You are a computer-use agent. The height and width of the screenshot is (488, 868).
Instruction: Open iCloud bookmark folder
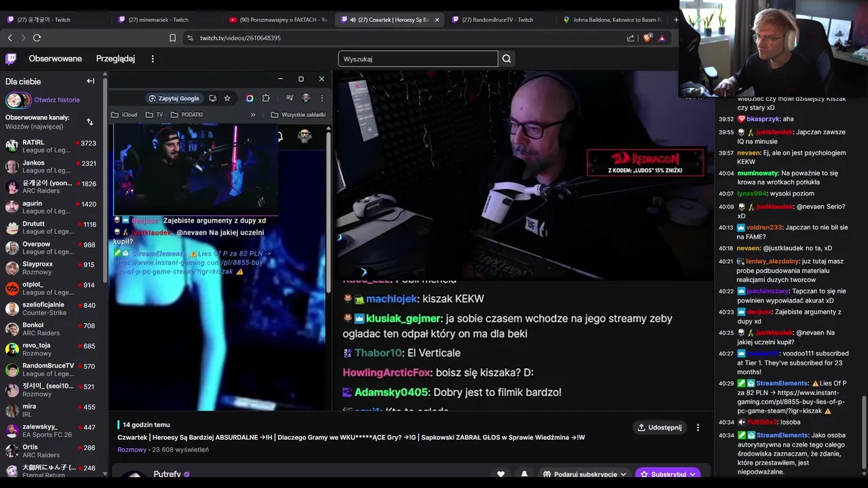pyautogui.click(x=124, y=115)
